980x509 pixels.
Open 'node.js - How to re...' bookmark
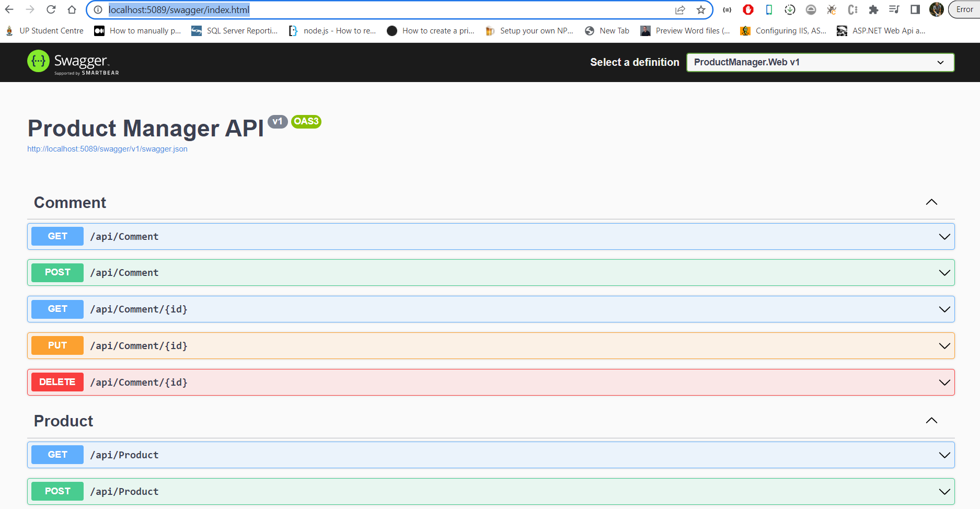pyautogui.click(x=332, y=31)
